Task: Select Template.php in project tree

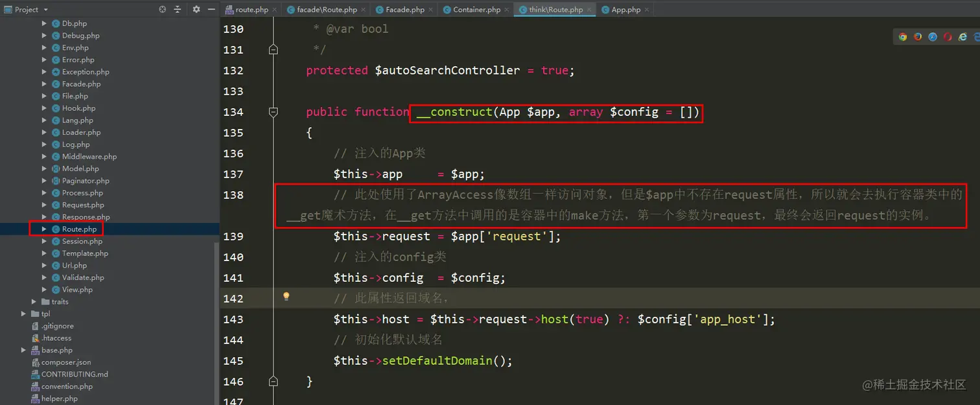Action: point(85,253)
